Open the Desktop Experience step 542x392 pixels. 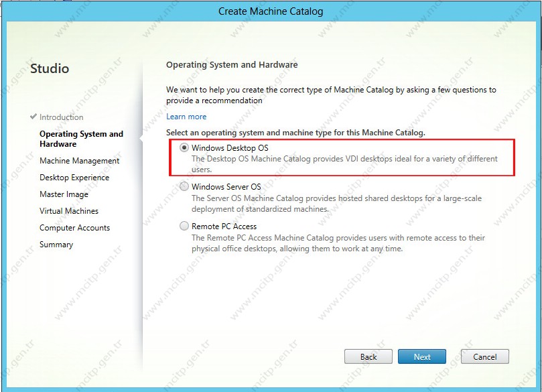click(x=74, y=178)
